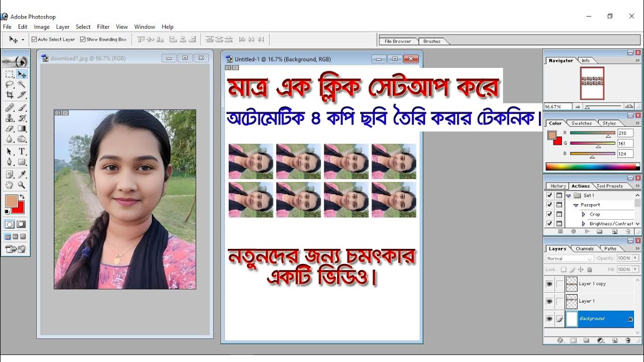Select the Dodge tool
The image size is (644, 362).
22,139
